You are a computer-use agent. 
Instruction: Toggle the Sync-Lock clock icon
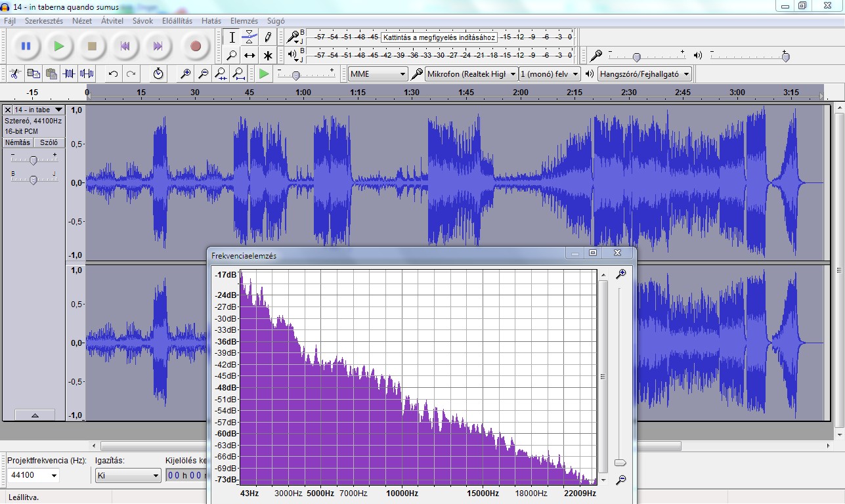tap(158, 74)
